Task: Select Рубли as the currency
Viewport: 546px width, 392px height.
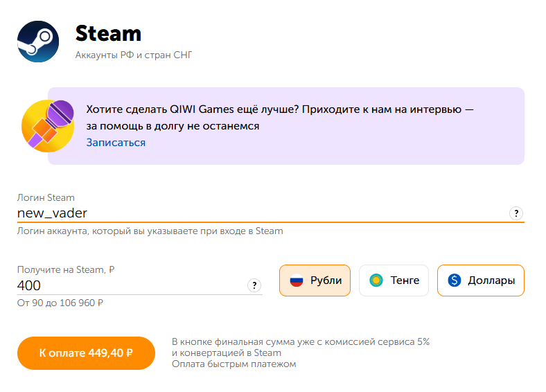Action: (x=315, y=280)
